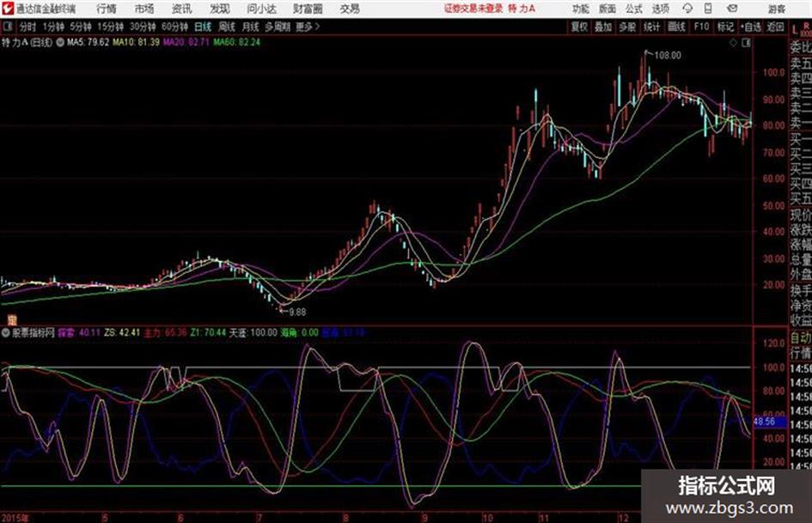Open the 发现 menu
812x523 pixels.
[220, 9]
